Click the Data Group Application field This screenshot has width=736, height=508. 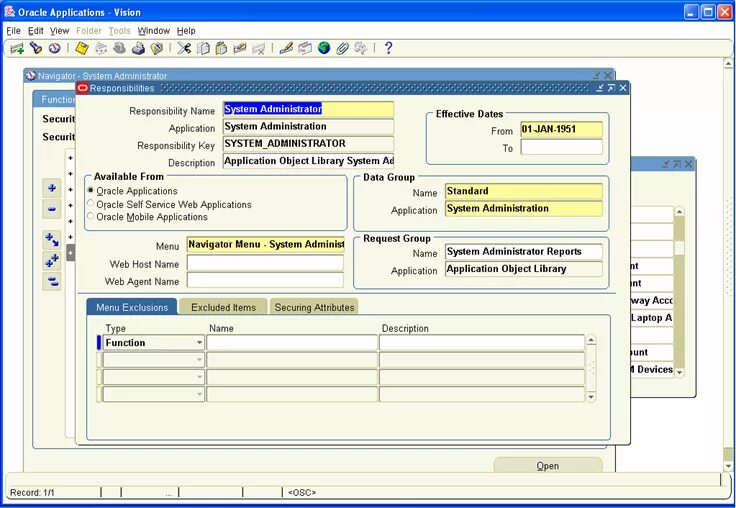click(x=524, y=208)
